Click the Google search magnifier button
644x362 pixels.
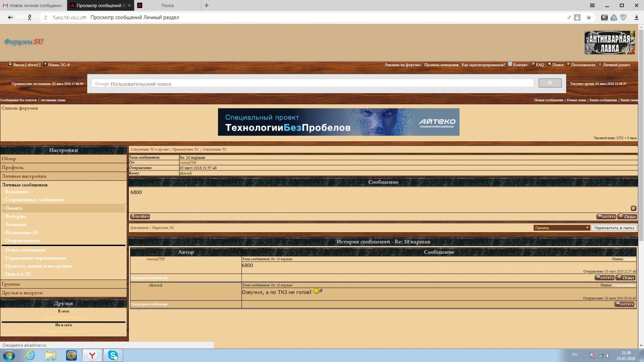coord(550,83)
